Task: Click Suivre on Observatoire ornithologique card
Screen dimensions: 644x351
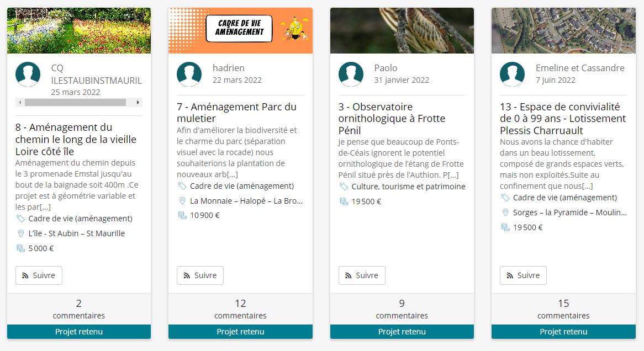Action: click(362, 275)
